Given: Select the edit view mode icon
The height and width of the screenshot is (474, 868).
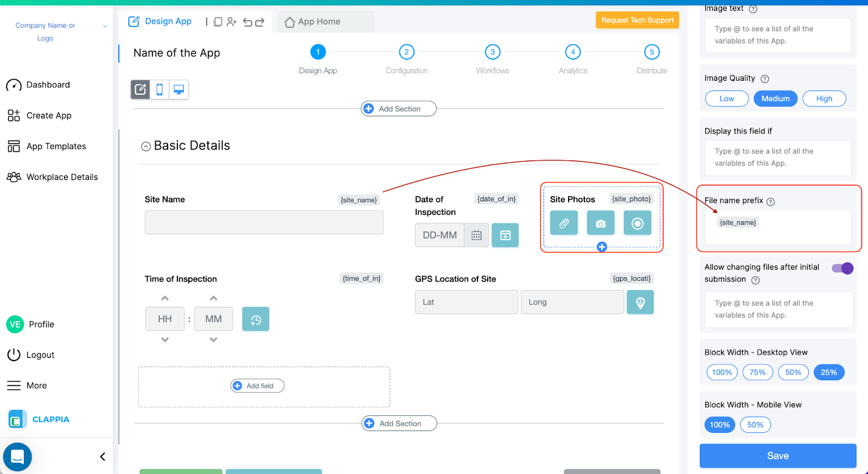Looking at the screenshot, I should pos(141,89).
